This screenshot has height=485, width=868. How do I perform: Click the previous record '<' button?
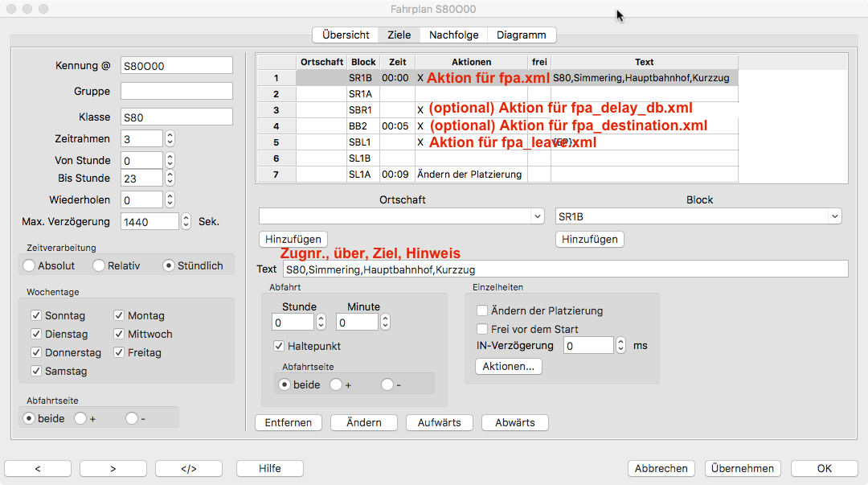click(x=38, y=468)
